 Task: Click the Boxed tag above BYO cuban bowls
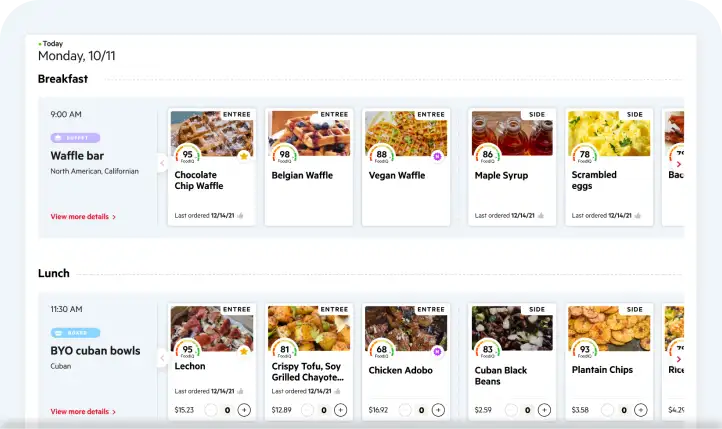point(75,333)
